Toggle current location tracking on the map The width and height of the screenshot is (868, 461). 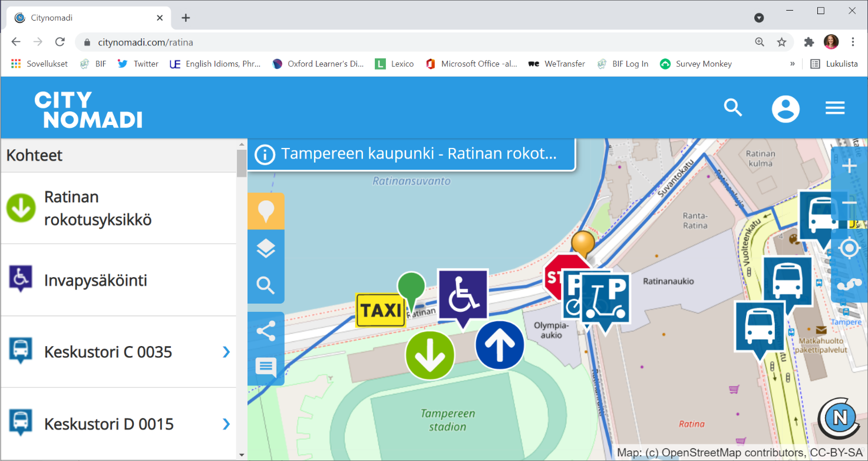click(849, 248)
